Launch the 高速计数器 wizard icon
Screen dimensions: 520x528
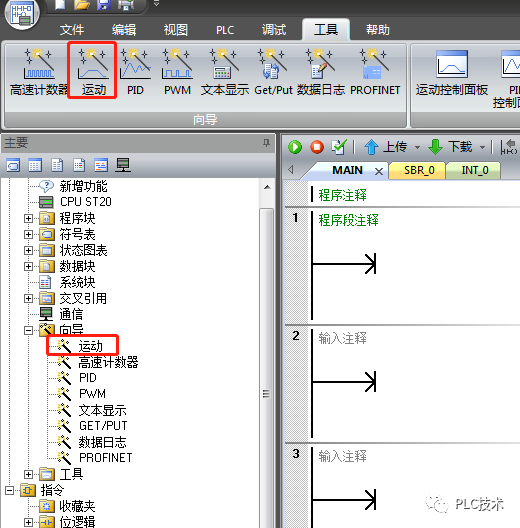pos(39,71)
